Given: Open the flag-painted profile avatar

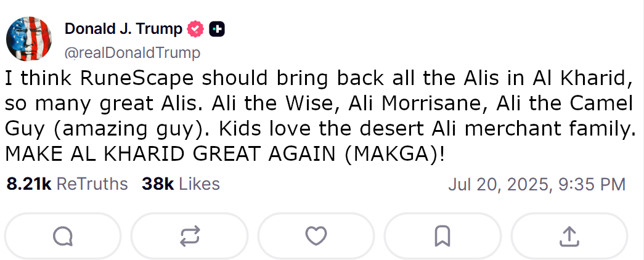Looking at the screenshot, I should pos(29,39).
